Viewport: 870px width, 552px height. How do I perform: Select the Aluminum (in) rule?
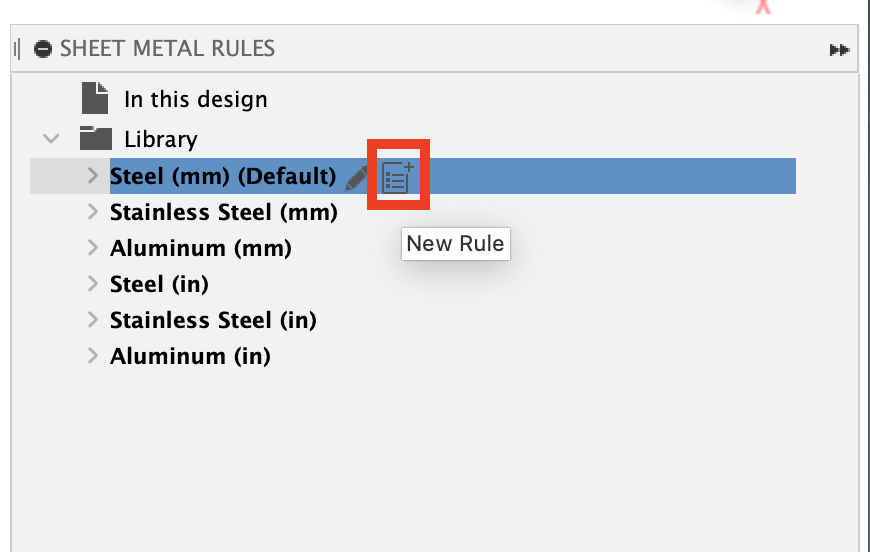(x=190, y=356)
